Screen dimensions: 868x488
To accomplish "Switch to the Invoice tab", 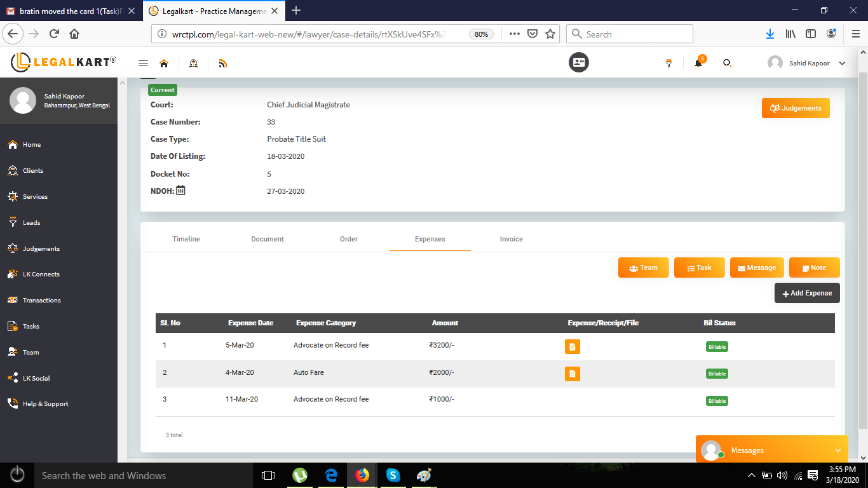I will pos(511,239).
